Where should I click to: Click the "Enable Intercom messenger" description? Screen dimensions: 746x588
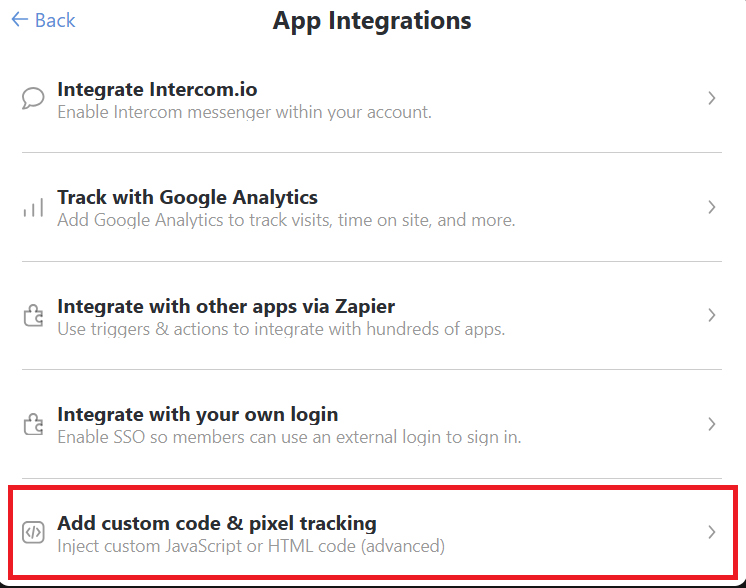click(x=244, y=112)
